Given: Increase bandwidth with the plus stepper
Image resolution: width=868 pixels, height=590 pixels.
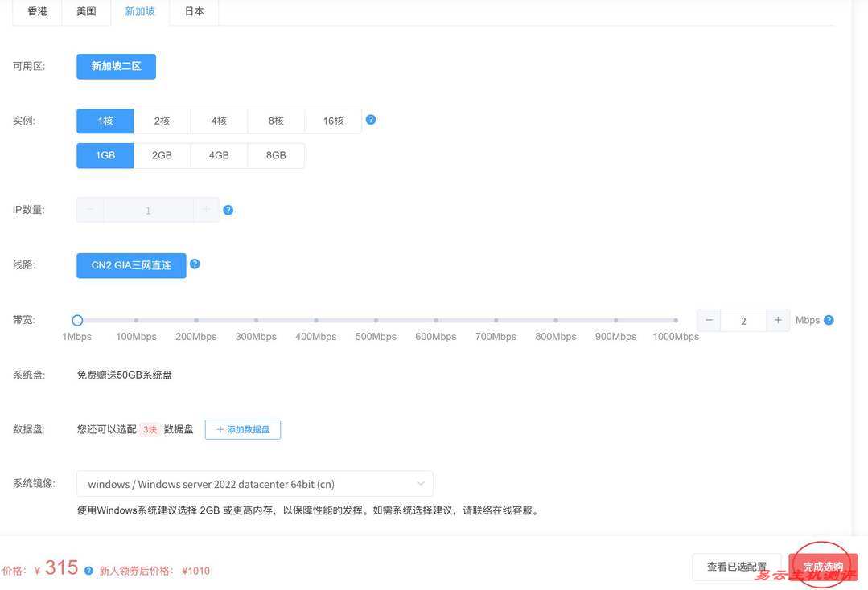Looking at the screenshot, I should coord(778,319).
